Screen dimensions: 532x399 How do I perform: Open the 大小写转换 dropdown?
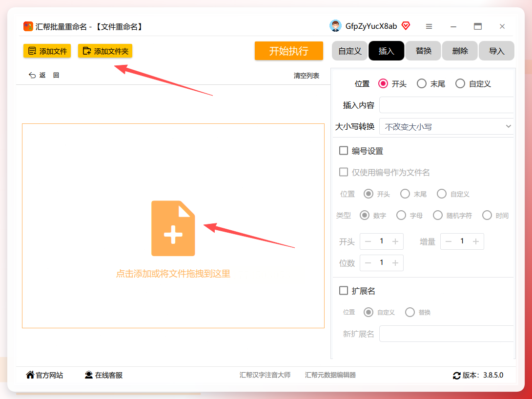[x=446, y=126]
